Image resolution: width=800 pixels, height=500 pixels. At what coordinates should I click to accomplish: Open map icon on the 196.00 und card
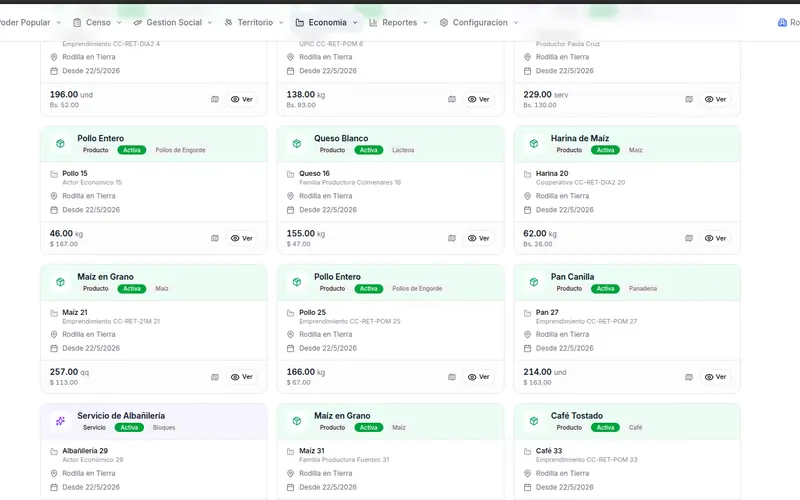[215, 99]
